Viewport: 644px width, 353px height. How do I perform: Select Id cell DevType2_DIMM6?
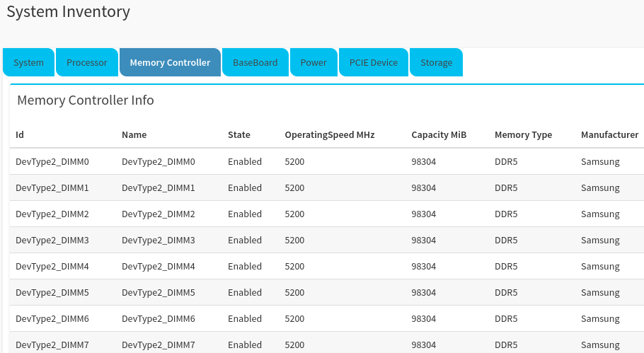click(52, 319)
